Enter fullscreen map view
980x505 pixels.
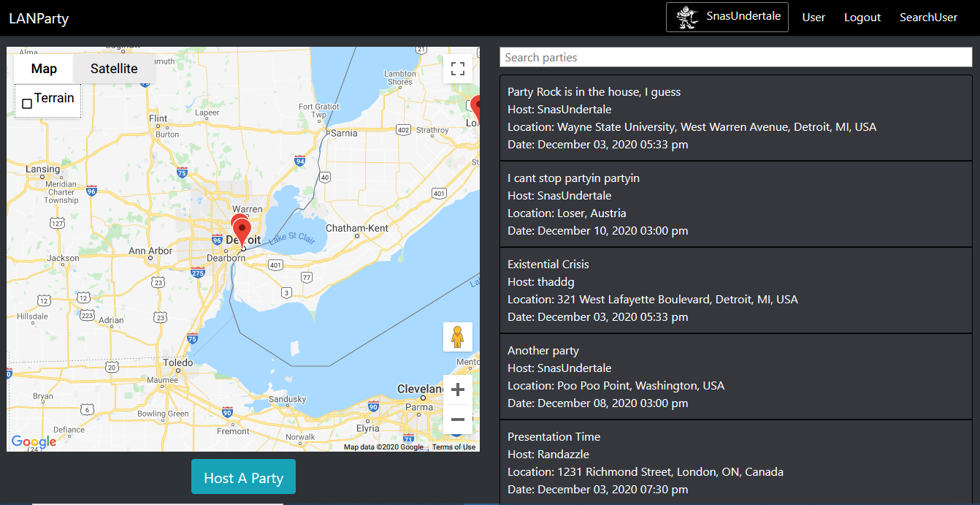pos(458,69)
